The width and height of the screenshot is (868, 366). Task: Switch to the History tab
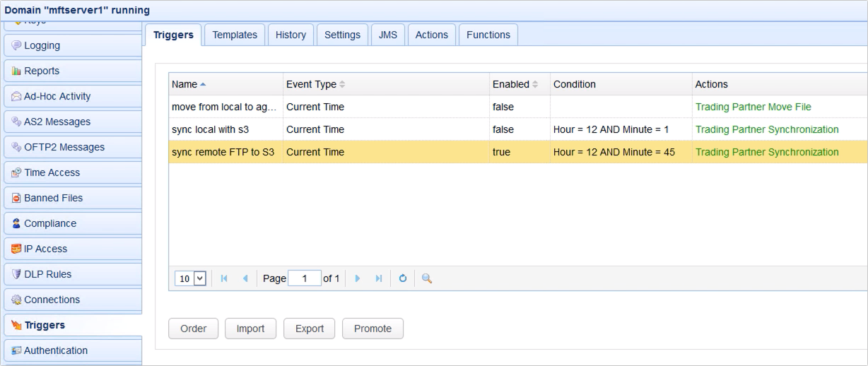(291, 35)
